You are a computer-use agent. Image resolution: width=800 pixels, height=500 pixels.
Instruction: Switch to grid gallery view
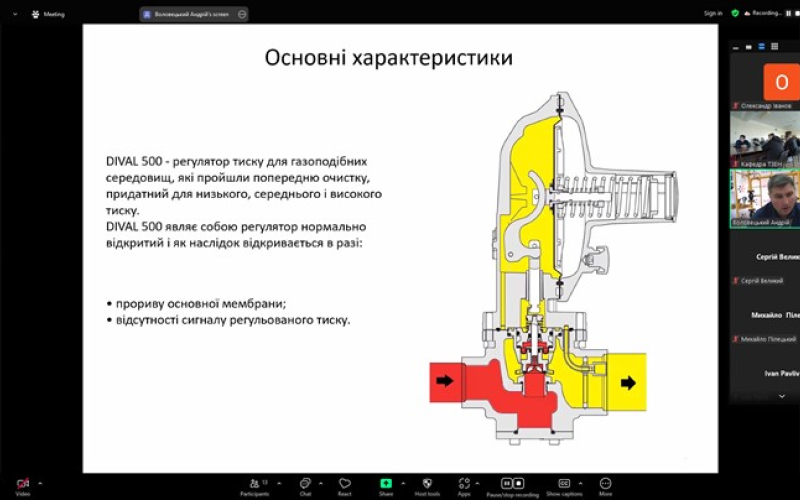point(774,46)
